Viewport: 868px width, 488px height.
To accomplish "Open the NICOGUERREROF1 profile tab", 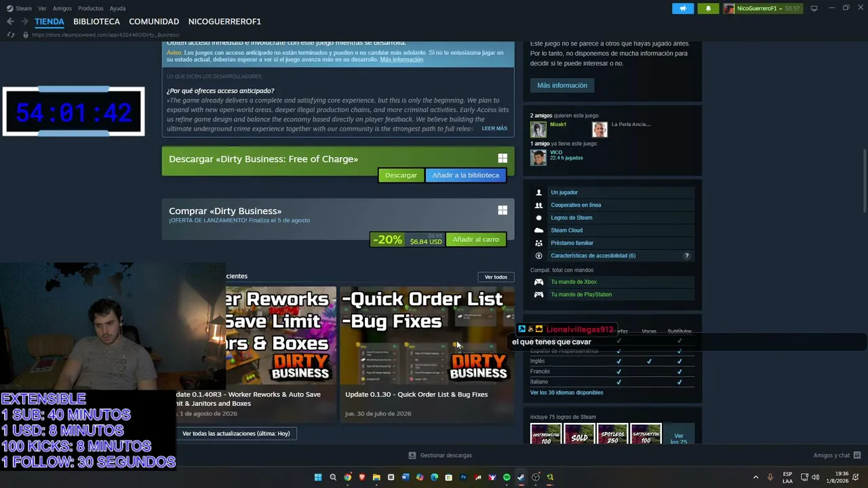I will pyautogui.click(x=224, y=22).
